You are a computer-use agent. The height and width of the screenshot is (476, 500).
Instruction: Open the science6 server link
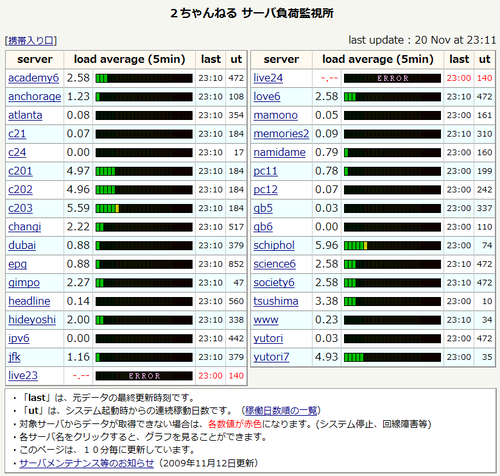[x=274, y=264]
